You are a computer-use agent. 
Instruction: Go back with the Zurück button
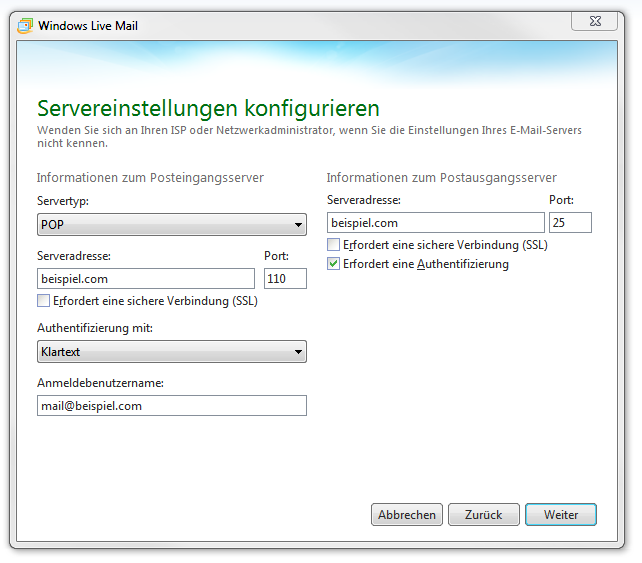point(484,515)
